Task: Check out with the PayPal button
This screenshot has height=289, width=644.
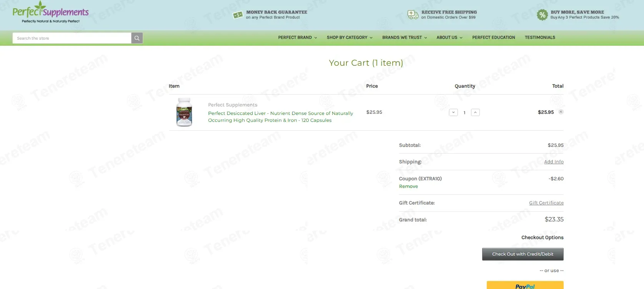Action: pyautogui.click(x=525, y=285)
